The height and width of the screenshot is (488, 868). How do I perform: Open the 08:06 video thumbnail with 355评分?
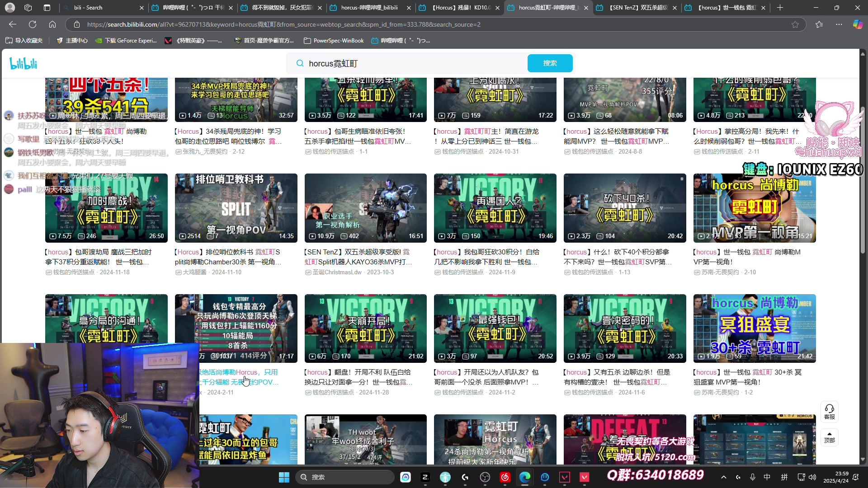[625, 100]
